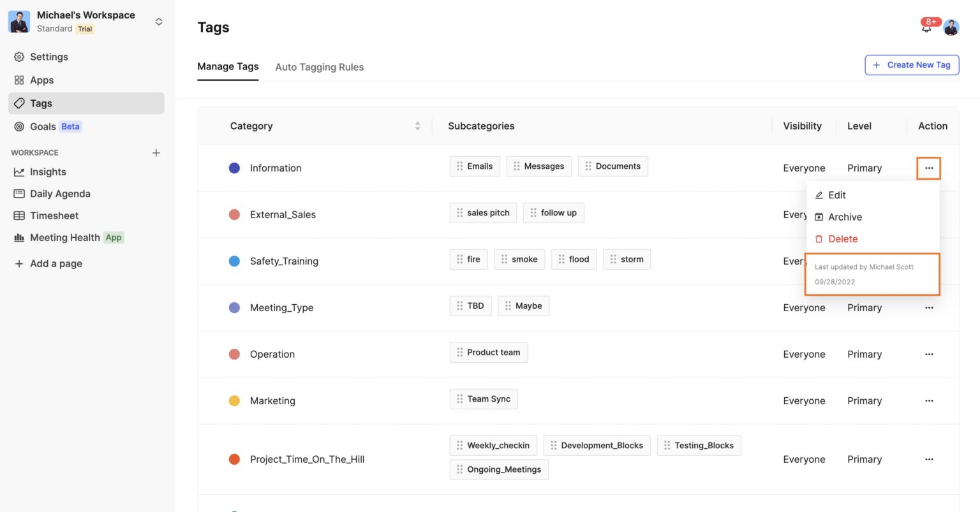The width and height of the screenshot is (980, 512).
Task: Select the storm subcategory tag
Action: click(x=627, y=260)
